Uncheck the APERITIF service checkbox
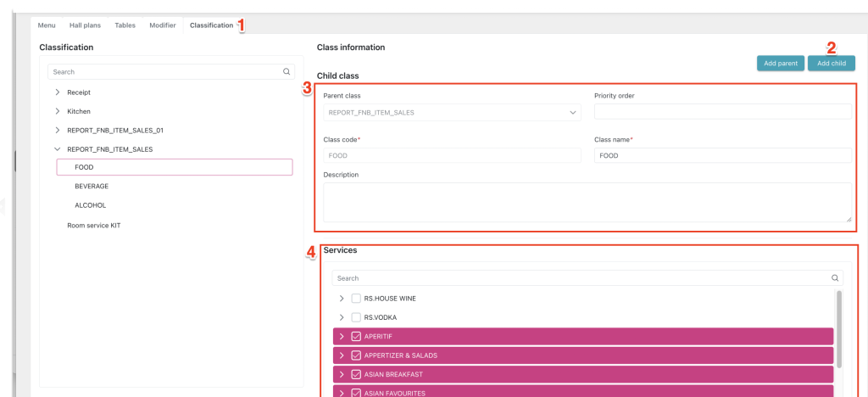 coord(356,337)
